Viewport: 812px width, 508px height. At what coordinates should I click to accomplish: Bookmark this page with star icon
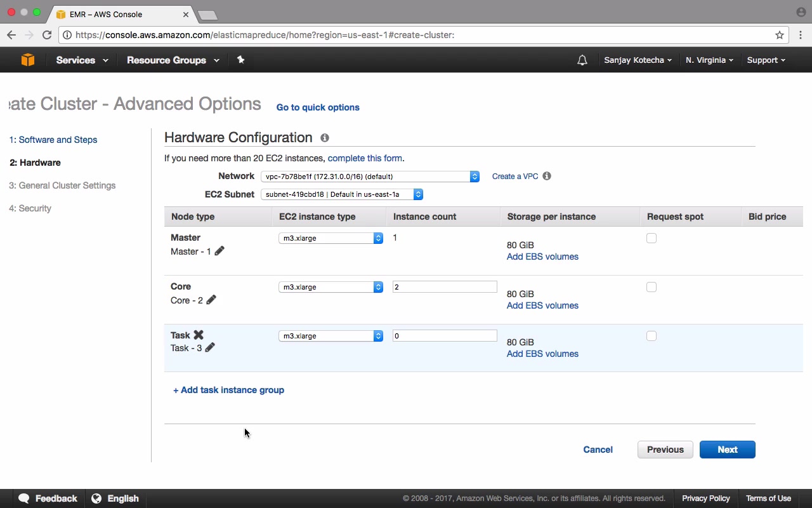click(x=780, y=35)
